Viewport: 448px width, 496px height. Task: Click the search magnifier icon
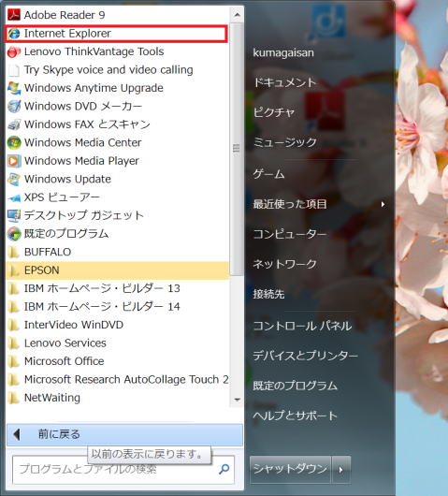click(224, 469)
